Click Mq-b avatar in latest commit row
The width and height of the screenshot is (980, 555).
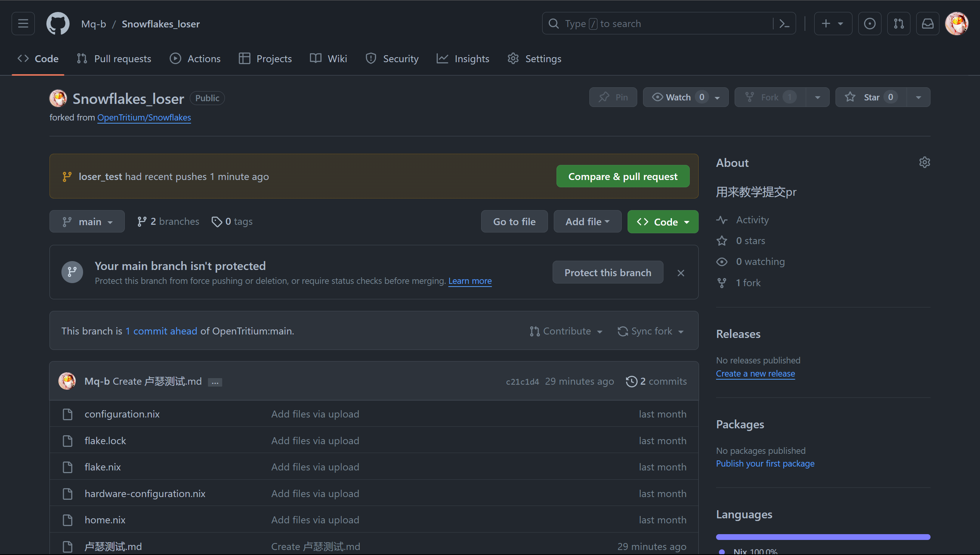[x=67, y=381]
